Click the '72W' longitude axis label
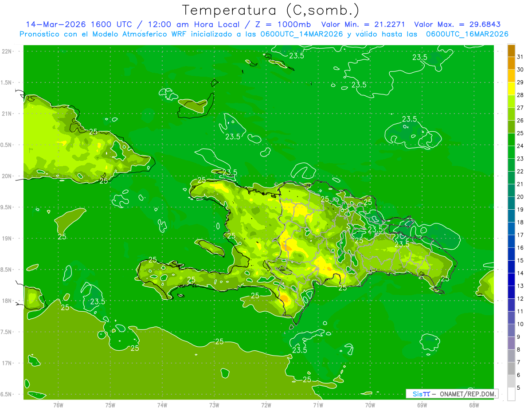532x411 pixels. click(x=266, y=405)
